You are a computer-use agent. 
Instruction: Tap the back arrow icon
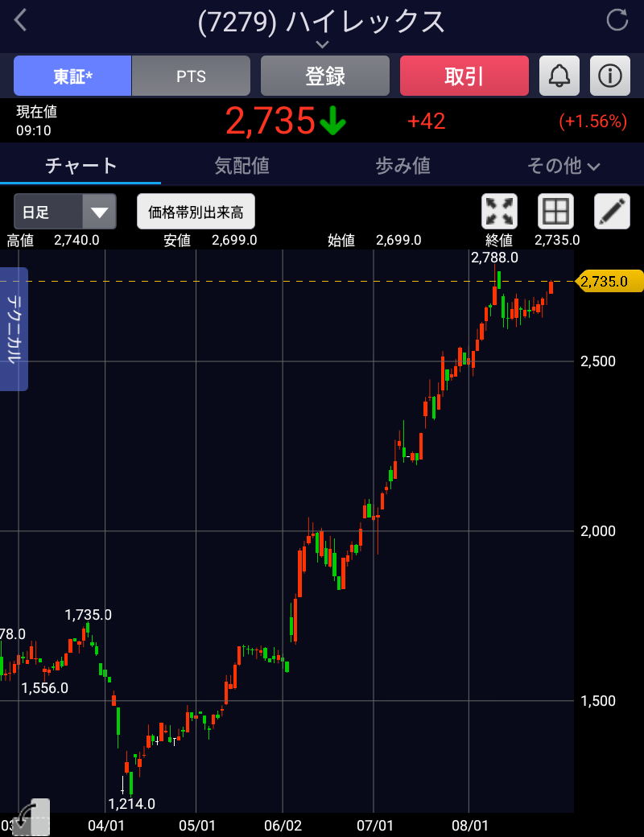[x=21, y=21]
